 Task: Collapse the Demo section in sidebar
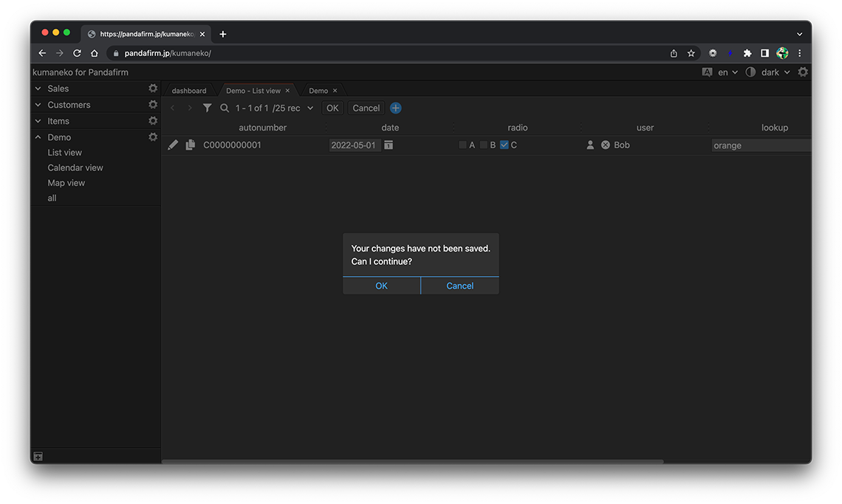pos(38,137)
